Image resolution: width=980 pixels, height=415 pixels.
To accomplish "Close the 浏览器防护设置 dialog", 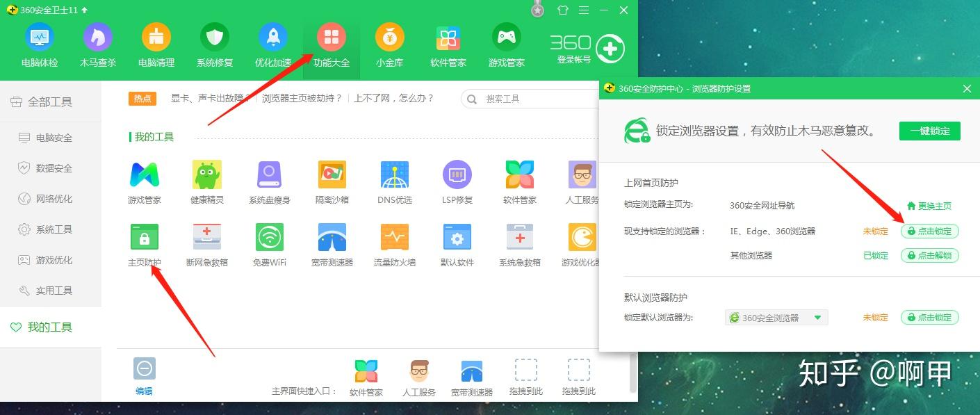I will pyautogui.click(x=967, y=88).
